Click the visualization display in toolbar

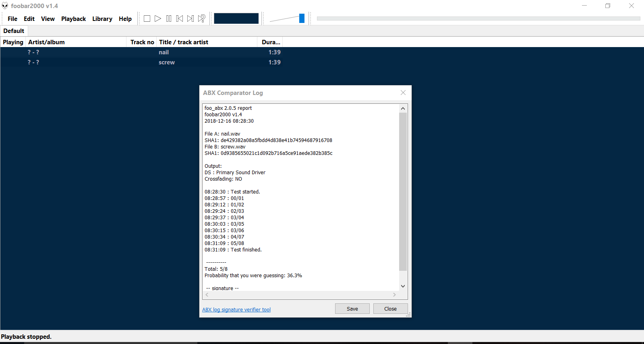coord(236,19)
